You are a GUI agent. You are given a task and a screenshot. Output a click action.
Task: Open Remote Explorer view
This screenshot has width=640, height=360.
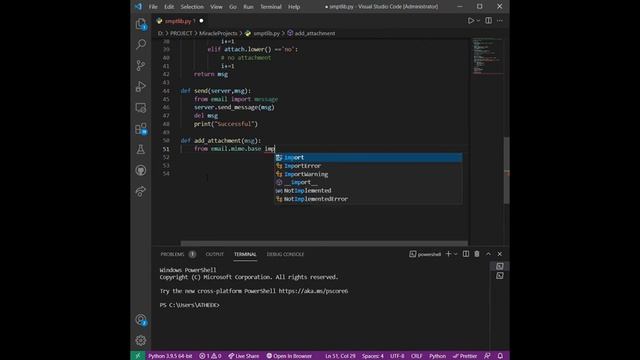point(141,108)
